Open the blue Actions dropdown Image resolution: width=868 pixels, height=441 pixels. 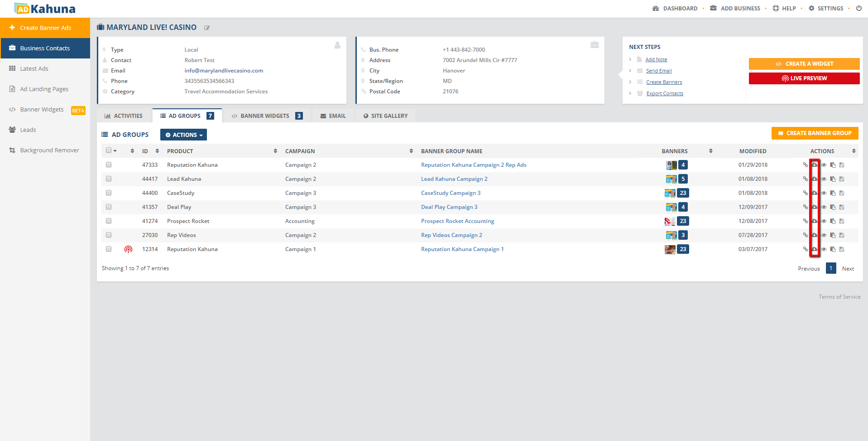pos(183,135)
